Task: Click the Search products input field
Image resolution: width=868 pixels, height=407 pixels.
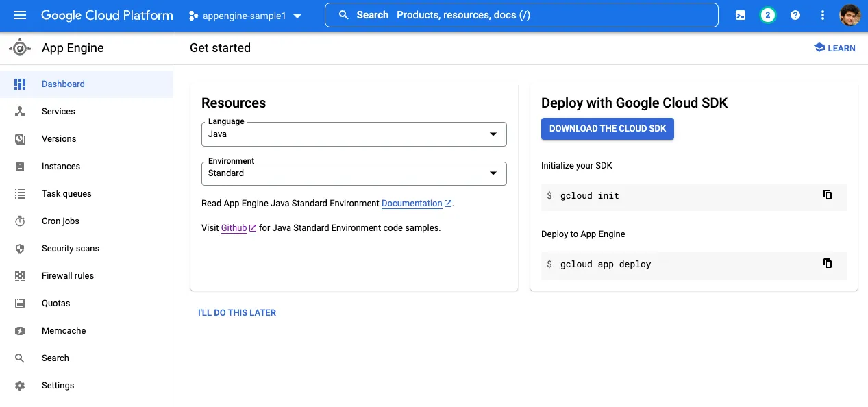Action: click(x=521, y=15)
